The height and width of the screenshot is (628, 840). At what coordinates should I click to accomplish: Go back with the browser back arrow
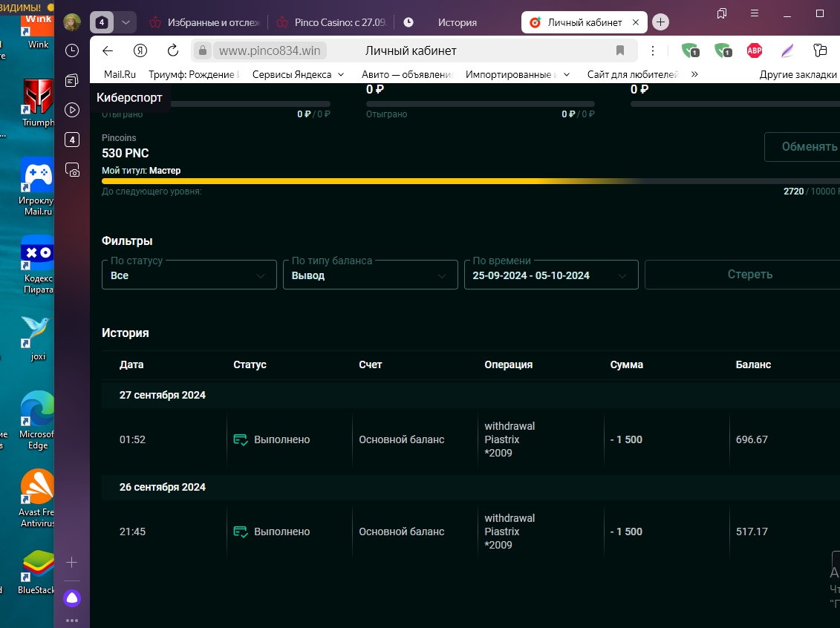(108, 51)
